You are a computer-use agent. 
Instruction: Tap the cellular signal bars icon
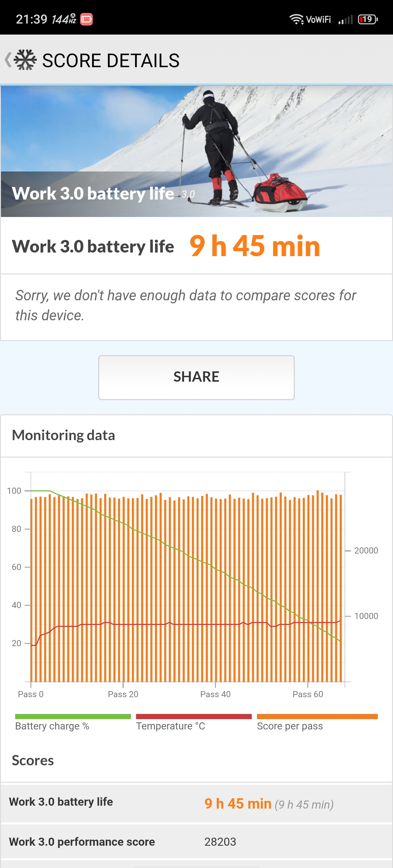(x=345, y=20)
